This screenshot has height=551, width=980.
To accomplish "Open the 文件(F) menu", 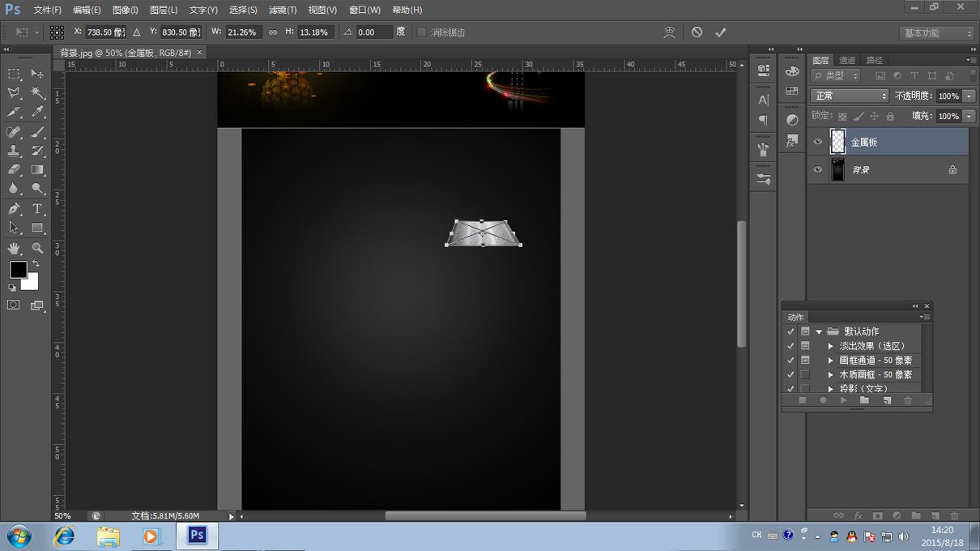I will (x=47, y=10).
